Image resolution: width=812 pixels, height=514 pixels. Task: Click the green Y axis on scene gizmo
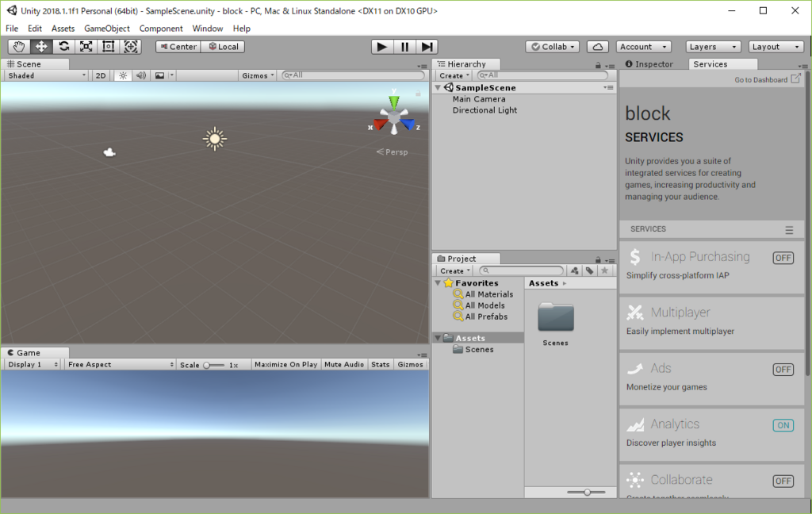[x=394, y=102]
